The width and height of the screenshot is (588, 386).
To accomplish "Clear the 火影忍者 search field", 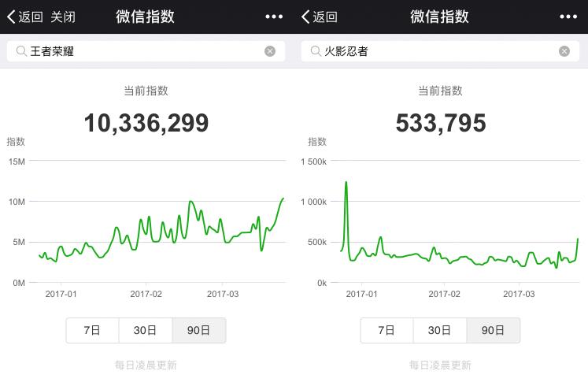I will (564, 51).
